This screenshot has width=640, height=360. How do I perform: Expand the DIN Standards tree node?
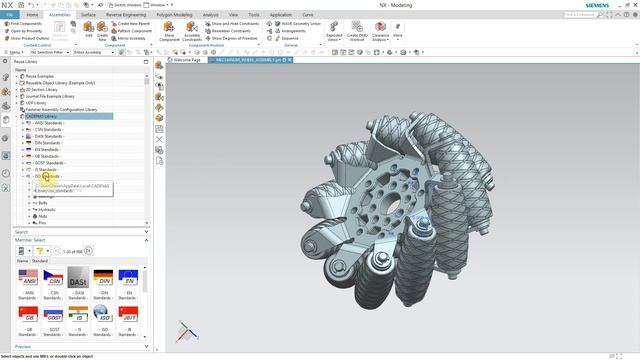tap(23, 143)
